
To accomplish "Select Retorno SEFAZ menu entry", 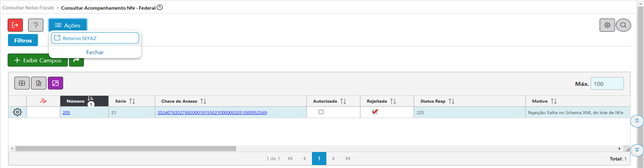I will [95, 38].
